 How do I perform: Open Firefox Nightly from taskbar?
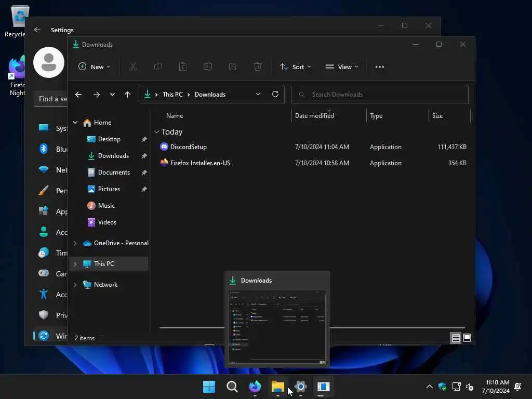coord(255,387)
